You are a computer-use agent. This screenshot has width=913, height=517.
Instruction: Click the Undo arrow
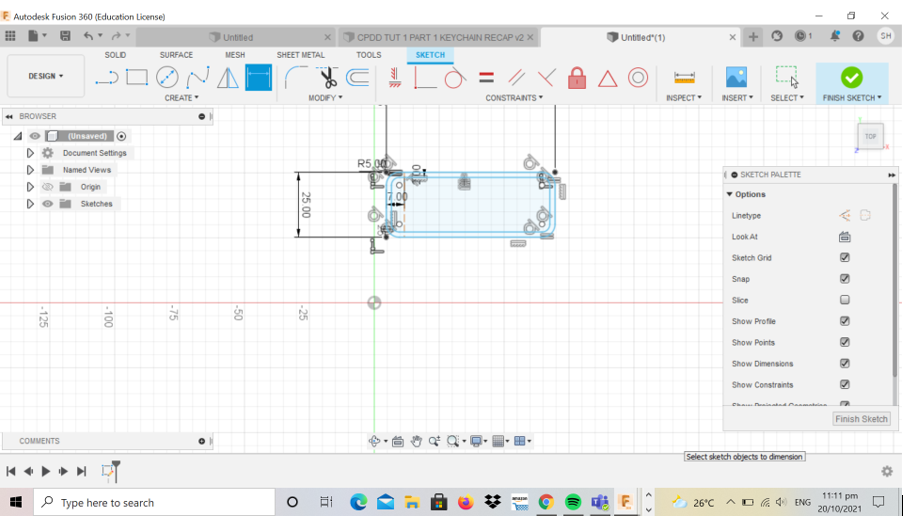(88, 36)
